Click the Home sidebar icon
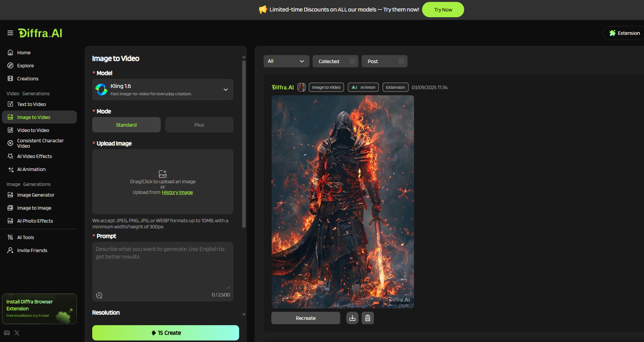Image resolution: width=644 pixels, height=342 pixels. [x=10, y=52]
